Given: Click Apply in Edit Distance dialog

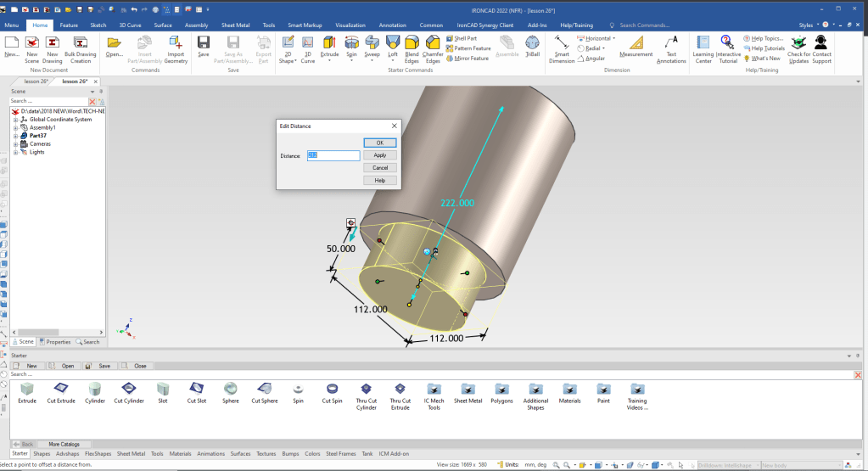Looking at the screenshot, I should tap(379, 155).
